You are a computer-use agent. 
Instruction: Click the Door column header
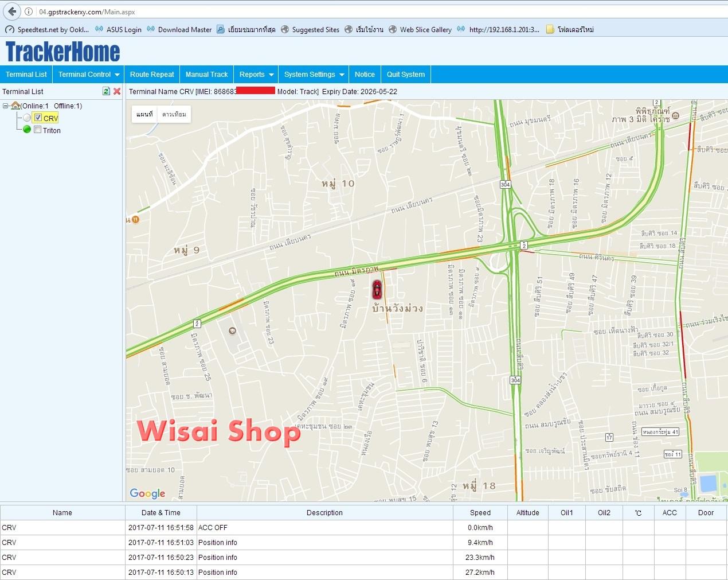[x=706, y=513]
